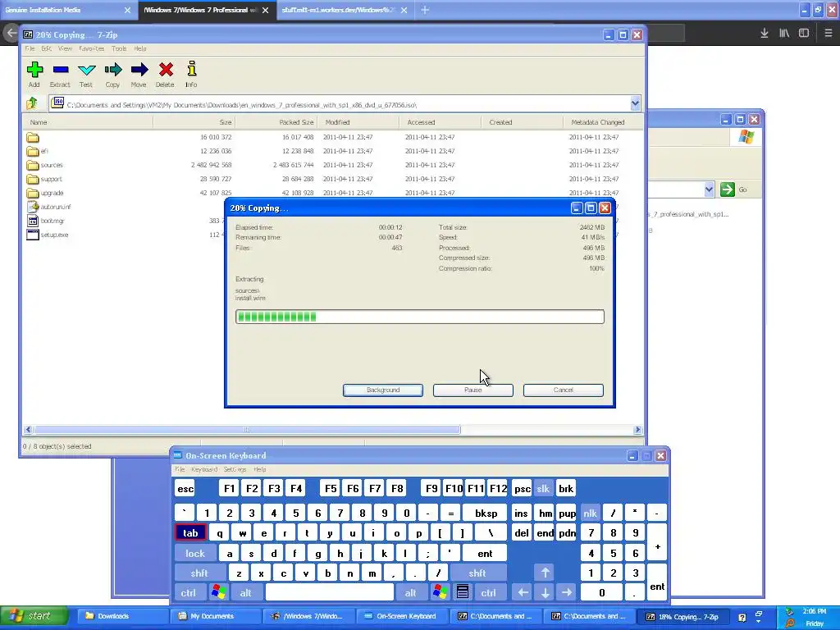
Task: Click the left Windows logo key on keyboard
Action: click(218, 592)
